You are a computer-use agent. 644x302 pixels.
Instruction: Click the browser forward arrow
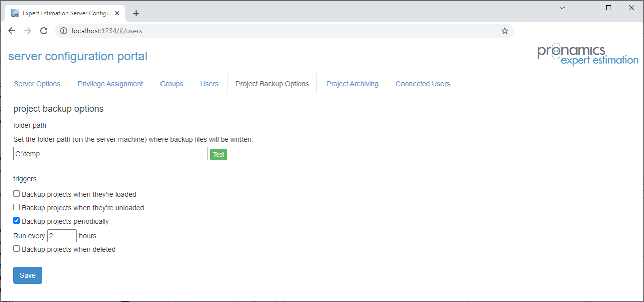pos(28,31)
